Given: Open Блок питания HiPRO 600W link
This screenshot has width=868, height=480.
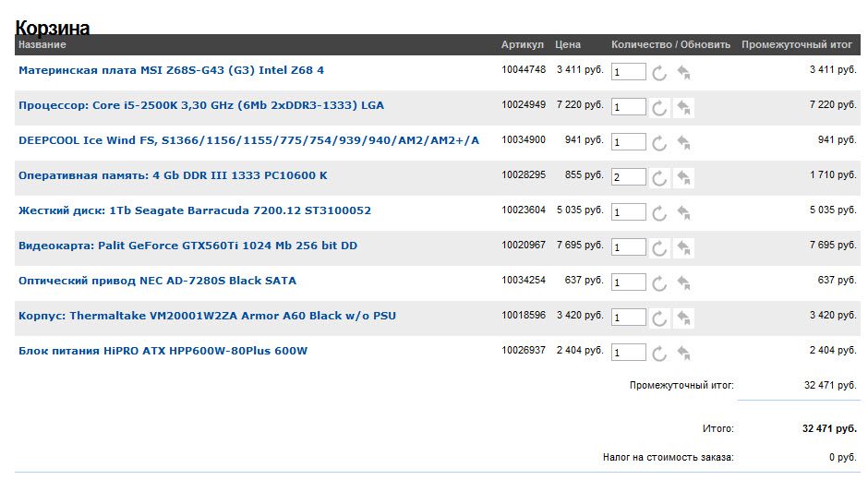Looking at the screenshot, I should click(163, 351).
